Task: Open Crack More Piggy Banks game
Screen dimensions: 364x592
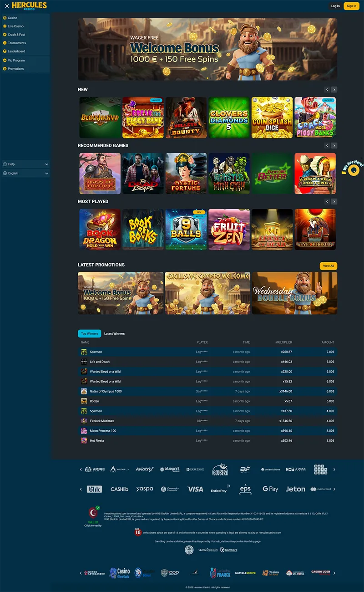Action: pos(315,117)
